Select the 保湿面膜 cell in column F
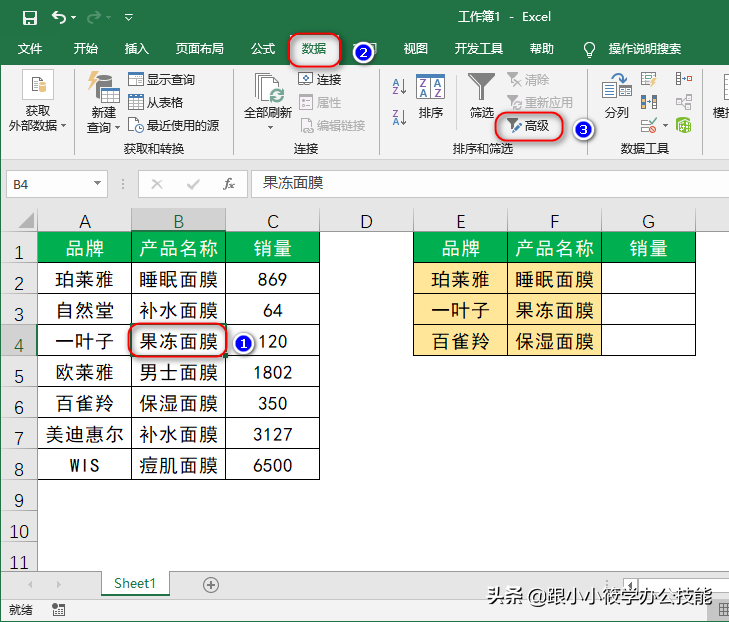 click(x=554, y=341)
